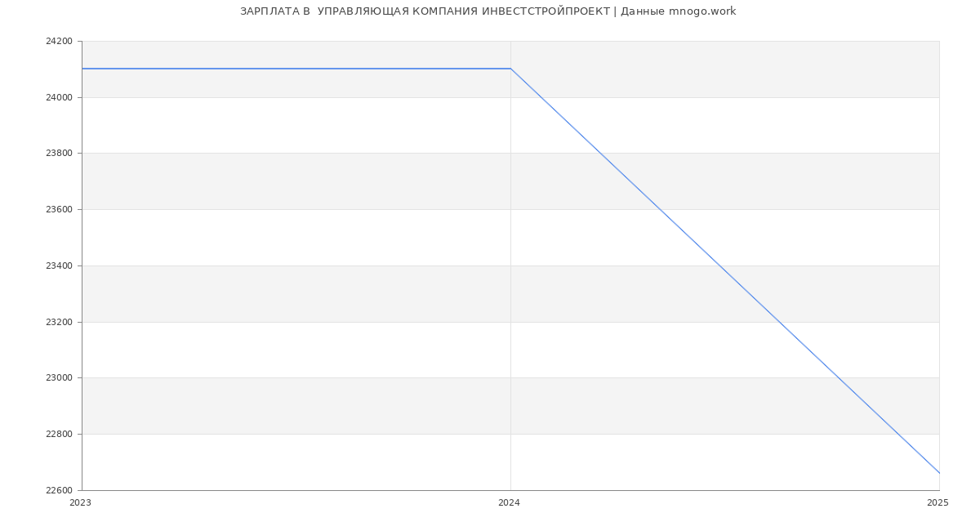Screen dimensions: 980x531
Task: Click the 24200 y-axis label
Action: coord(59,42)
